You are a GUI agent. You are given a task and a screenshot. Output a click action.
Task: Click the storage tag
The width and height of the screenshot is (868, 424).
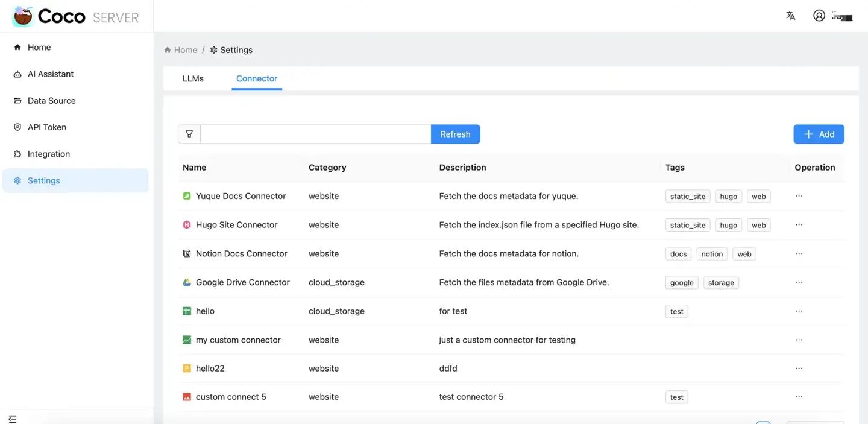[721, 283]
